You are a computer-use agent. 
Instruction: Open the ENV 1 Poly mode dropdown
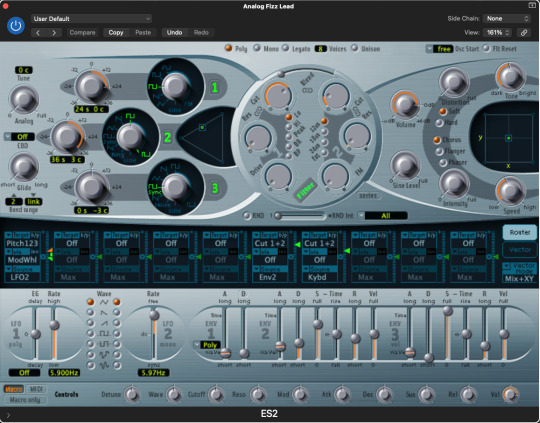(x=207, y=345)
